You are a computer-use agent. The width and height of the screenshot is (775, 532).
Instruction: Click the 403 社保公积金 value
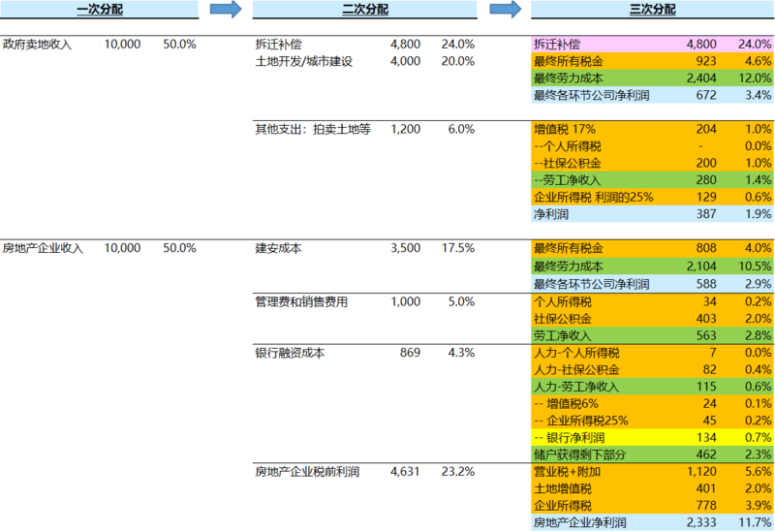[x=706, y=319]
